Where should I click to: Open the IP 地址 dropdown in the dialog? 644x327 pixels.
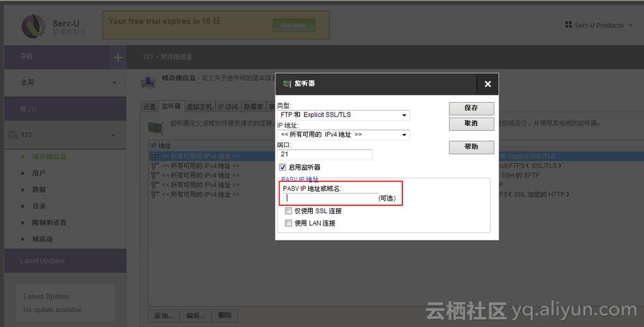(x=344, y=135)
